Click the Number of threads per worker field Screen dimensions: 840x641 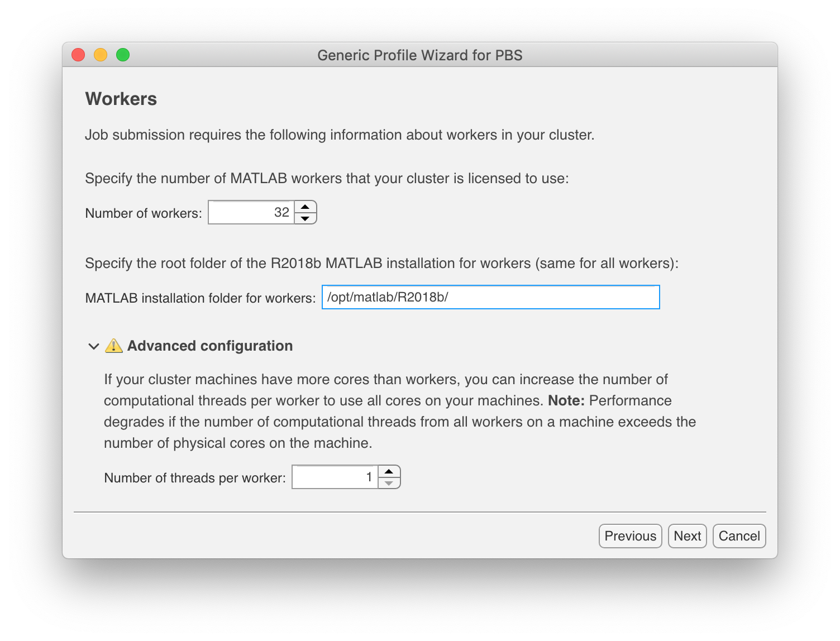(335, 477)
